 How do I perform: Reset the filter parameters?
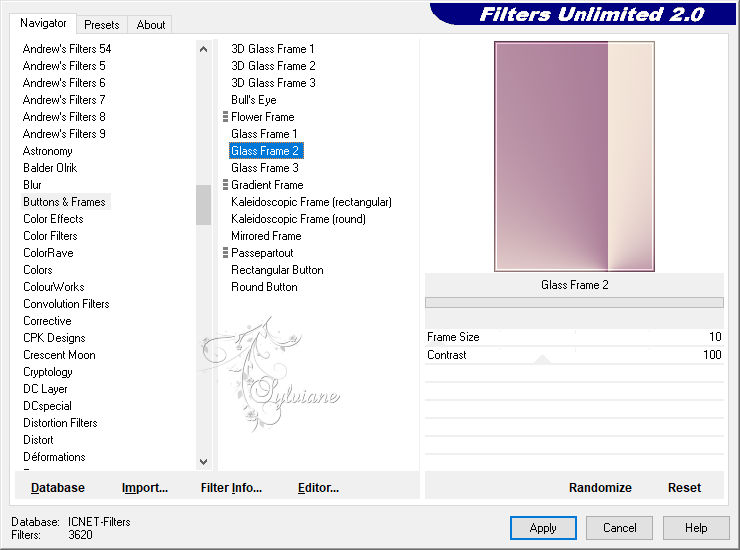[684, 488]
